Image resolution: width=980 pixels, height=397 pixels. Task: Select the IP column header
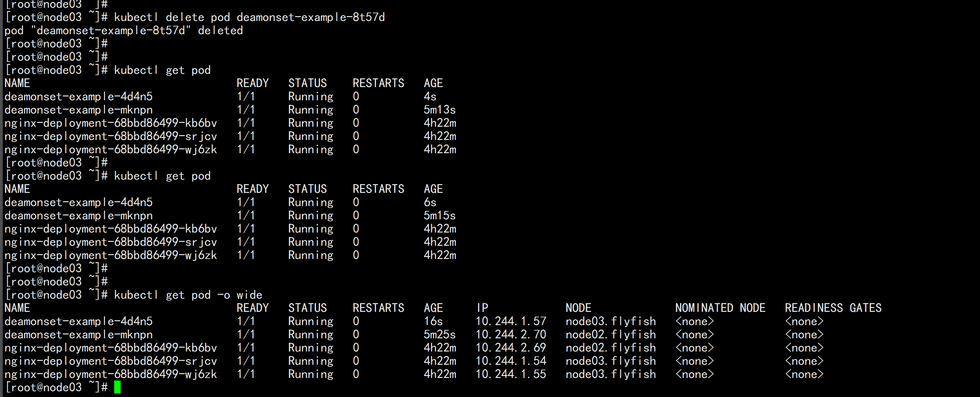tap(482, 308)
